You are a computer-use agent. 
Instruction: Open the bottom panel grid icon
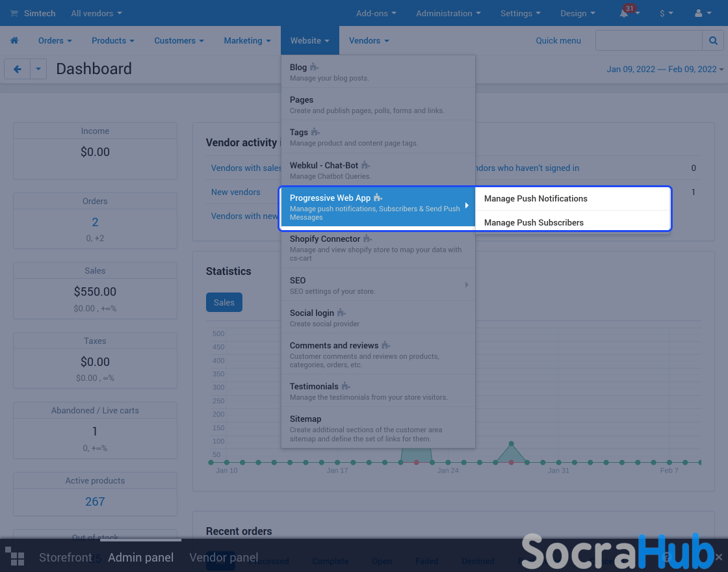[x=14, y=557]
